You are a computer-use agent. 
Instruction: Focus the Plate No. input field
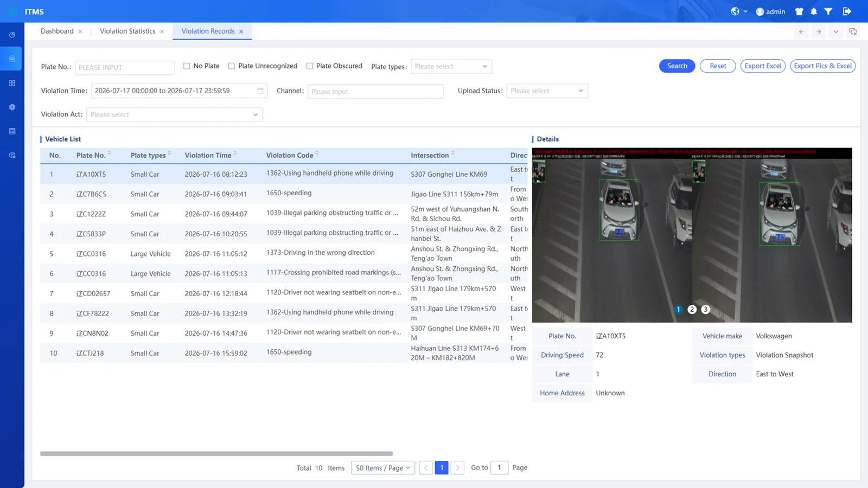pyautogui.click(x=125, y=67)
